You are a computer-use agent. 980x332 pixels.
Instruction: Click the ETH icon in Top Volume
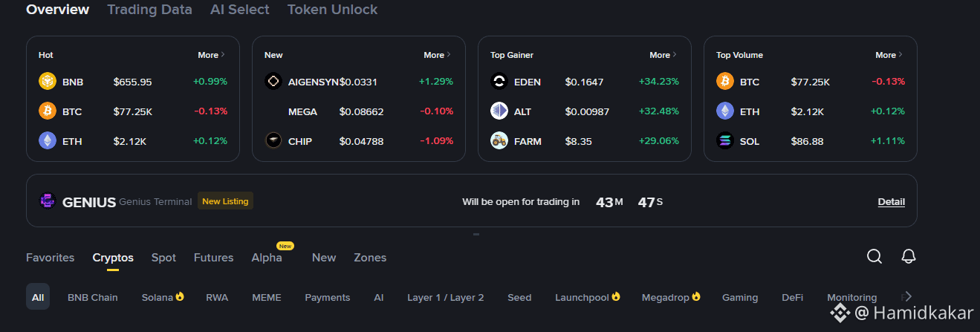pos(725,111)
